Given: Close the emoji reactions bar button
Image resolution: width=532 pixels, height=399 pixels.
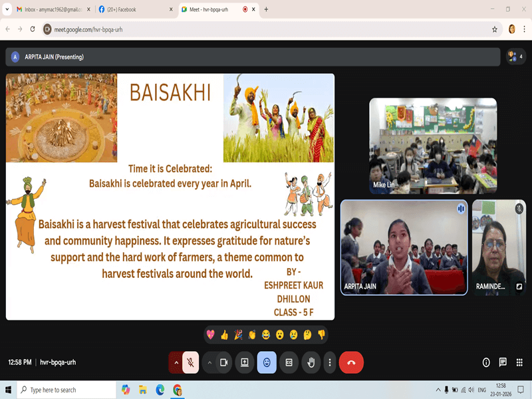Looking at the screenshot, I should point(267,362).
